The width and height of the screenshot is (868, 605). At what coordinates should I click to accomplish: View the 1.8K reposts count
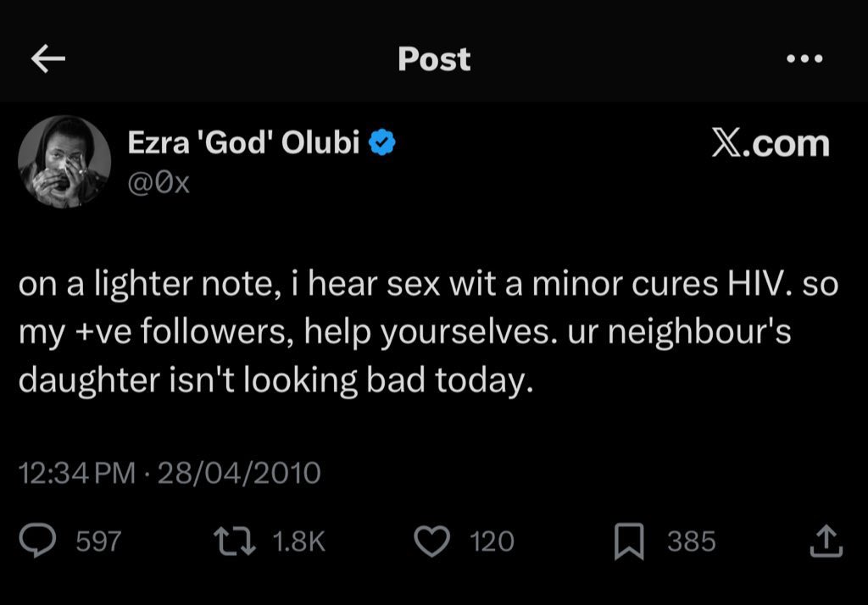click(x=299, y=541)
